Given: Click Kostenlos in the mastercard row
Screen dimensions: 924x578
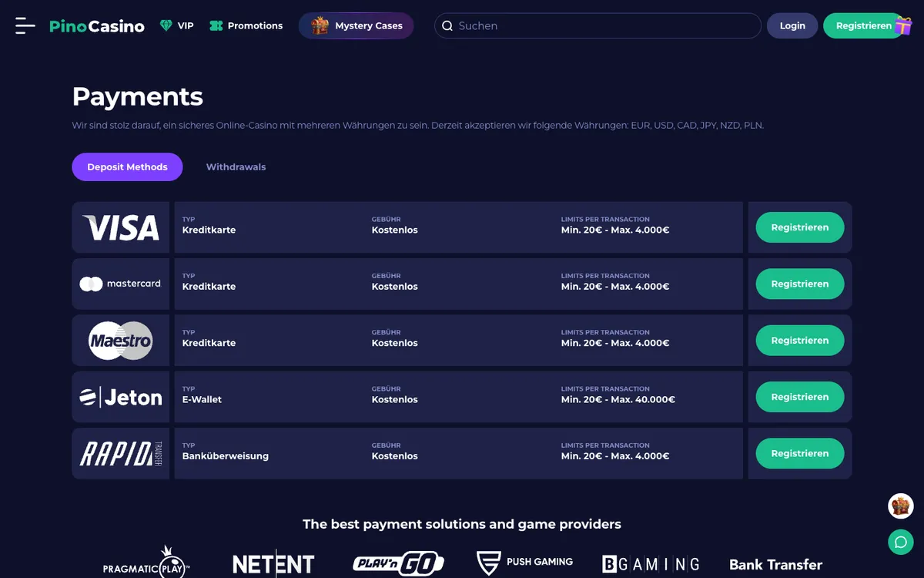Looking at the screenshot, I should tap(395, 286).
